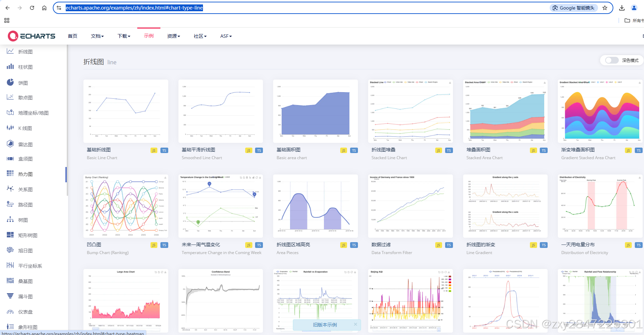
Task: Expand the 文档 dropdown menu
Action: (97, 36)
